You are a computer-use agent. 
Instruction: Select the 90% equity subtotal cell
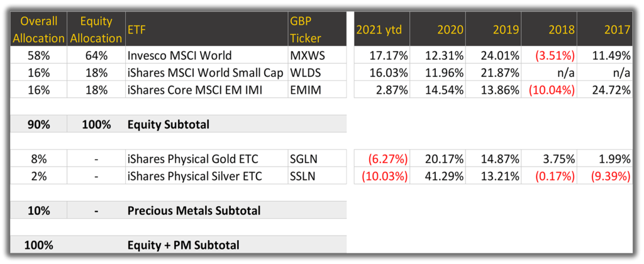click(x=38, y=124)
